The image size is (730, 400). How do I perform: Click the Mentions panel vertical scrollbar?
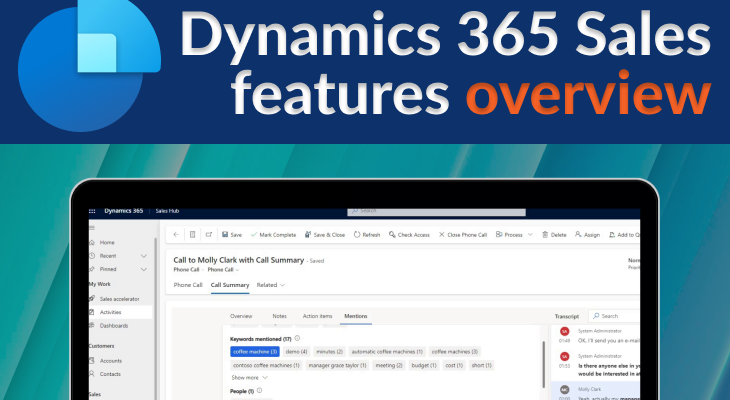(x=543, y=365)
